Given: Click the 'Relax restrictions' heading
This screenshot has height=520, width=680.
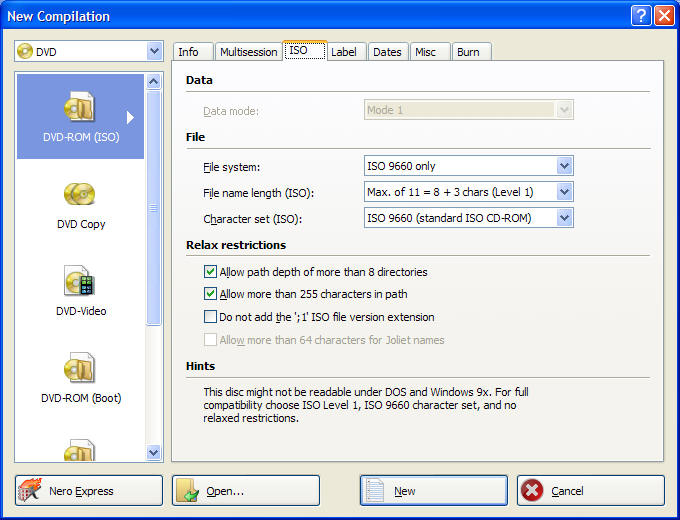Looking at the screenshot, I should tap(236, 245).
